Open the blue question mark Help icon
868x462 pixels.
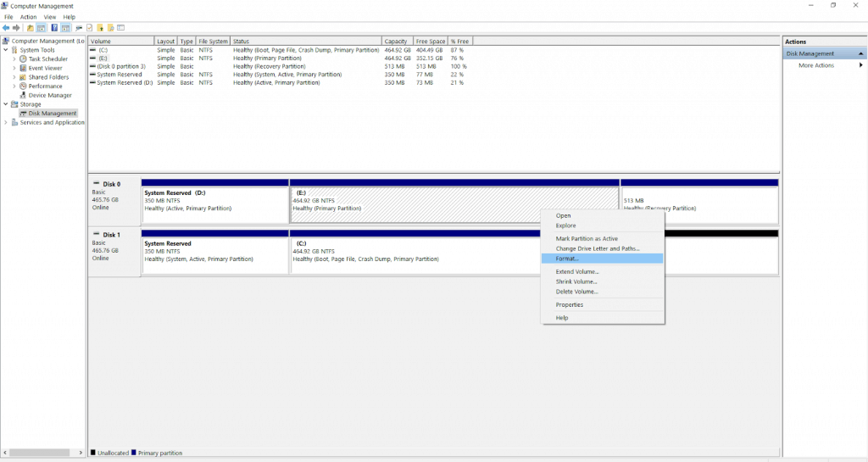[x=54, y=28]
